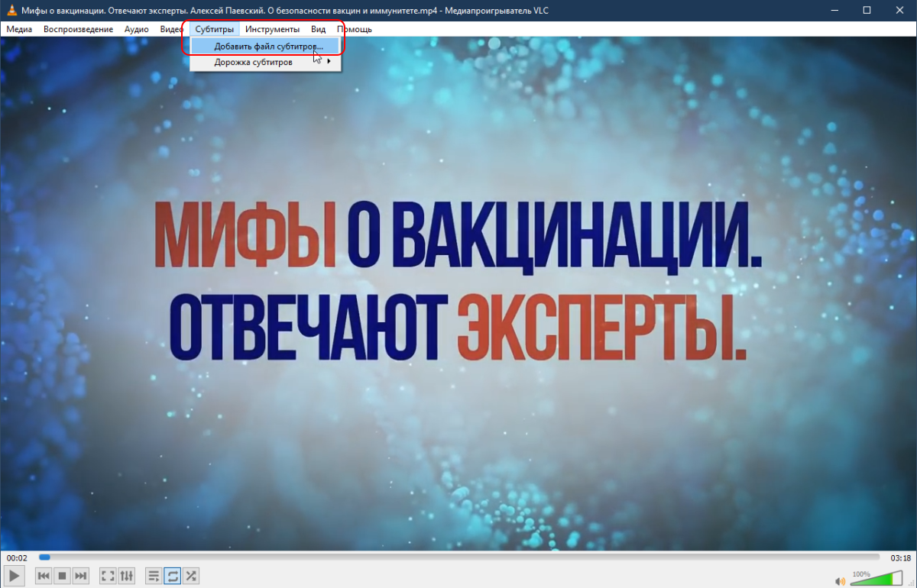
Task: Show the playlist panel
Action: pos(154,575)
